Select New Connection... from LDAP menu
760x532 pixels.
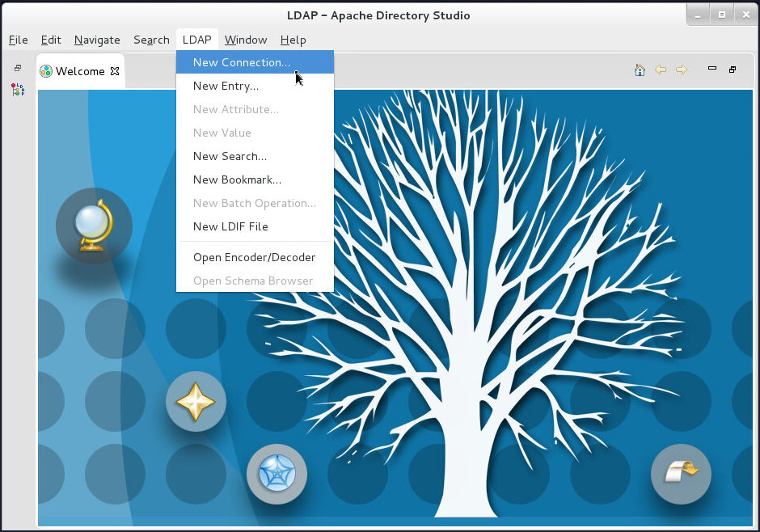click(x=241, y=62)
